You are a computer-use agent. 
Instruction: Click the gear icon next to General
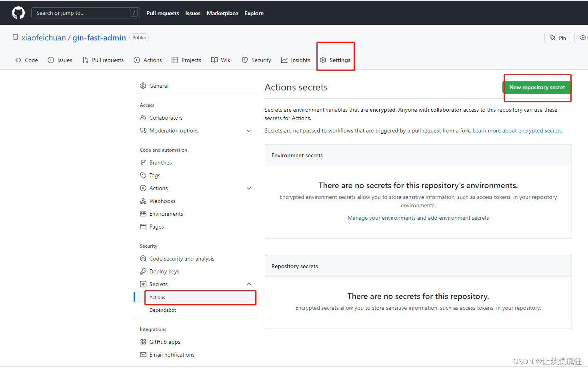click(x=143, y=86)
